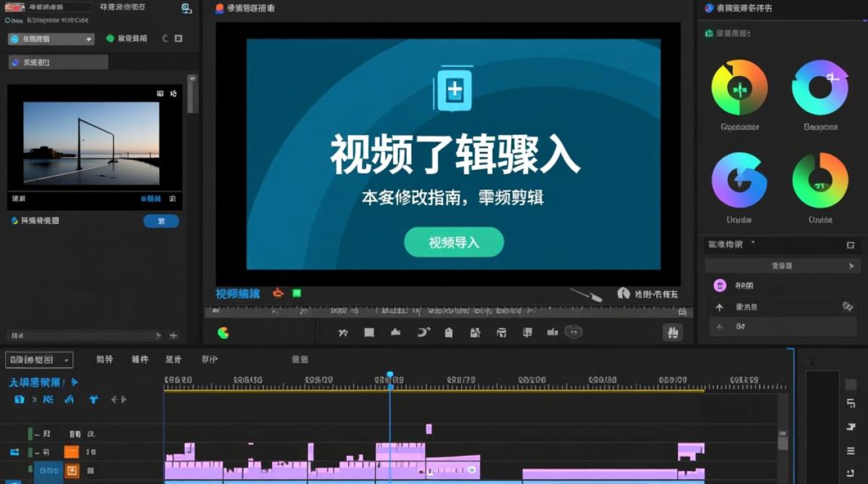Open the dropdown at top of left panel
The width and height of the screenshot is (868, 484).
tap(51, 39)
